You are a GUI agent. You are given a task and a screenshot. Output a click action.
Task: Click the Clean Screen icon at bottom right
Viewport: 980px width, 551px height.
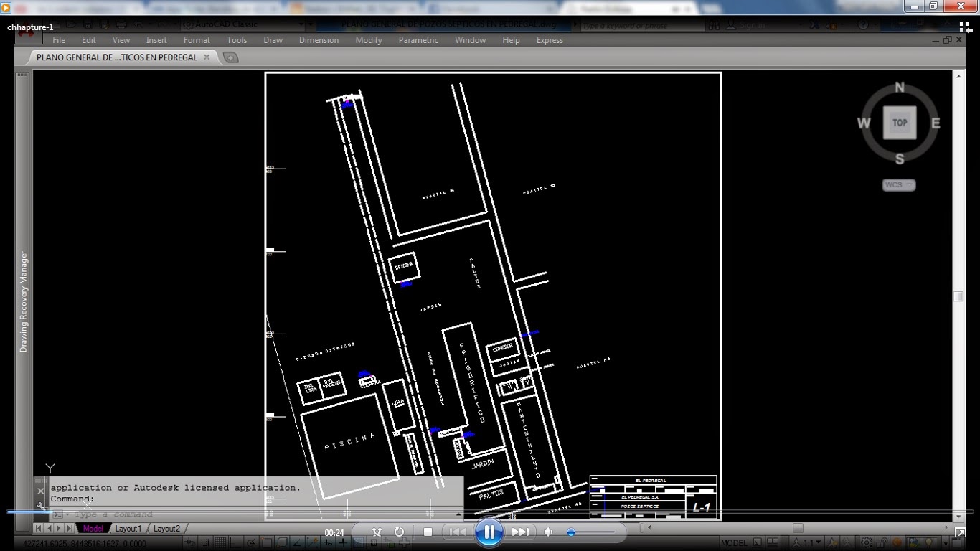[958, 543]
